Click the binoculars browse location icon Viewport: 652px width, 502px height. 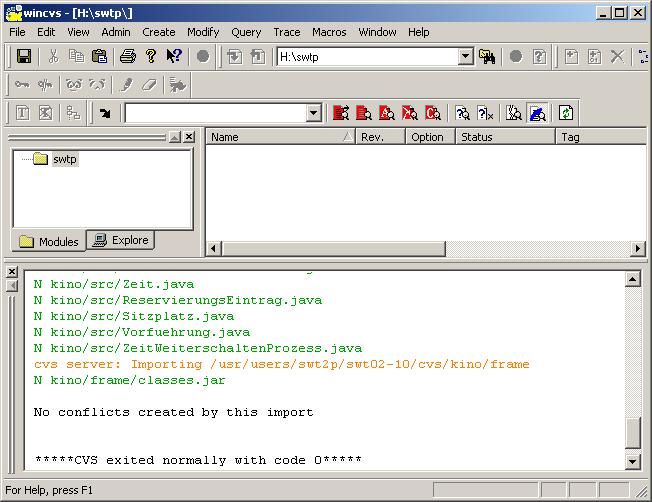(487, 57)
